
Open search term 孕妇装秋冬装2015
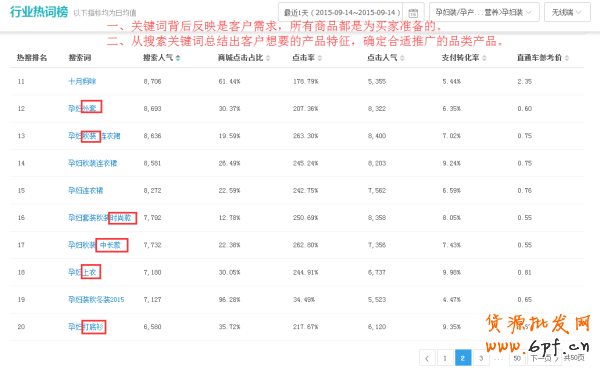point(96,300)
